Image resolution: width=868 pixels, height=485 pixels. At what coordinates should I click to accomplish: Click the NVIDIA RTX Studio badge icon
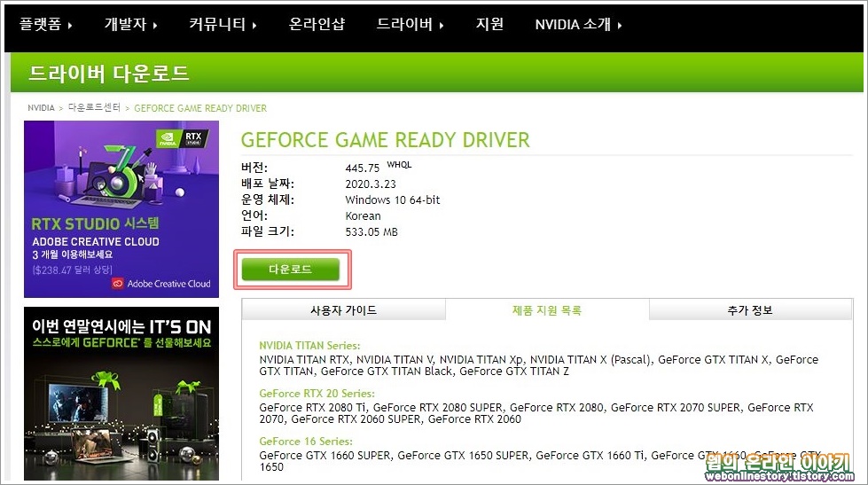182,138
